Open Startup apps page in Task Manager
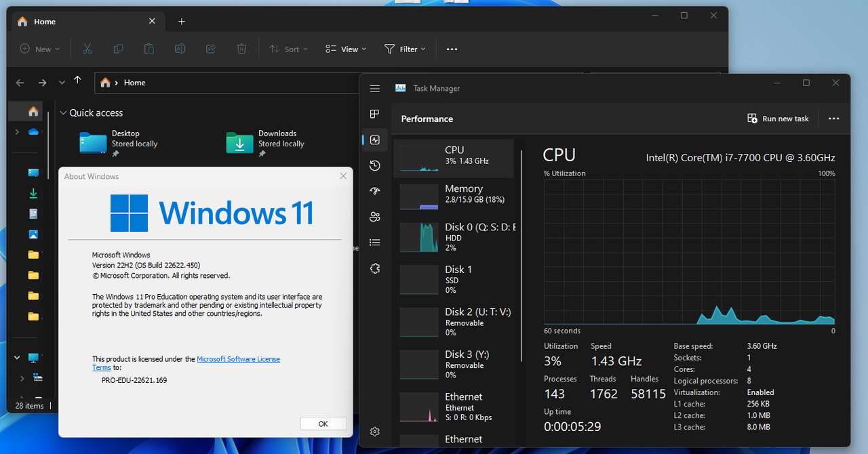 click(x=375, y=191)
